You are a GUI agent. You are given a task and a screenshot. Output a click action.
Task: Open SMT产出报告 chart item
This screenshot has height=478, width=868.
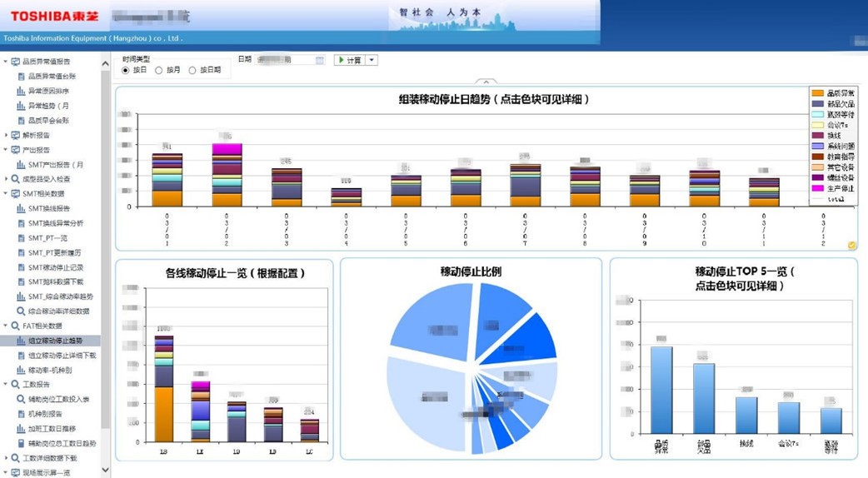click(55, 165)
